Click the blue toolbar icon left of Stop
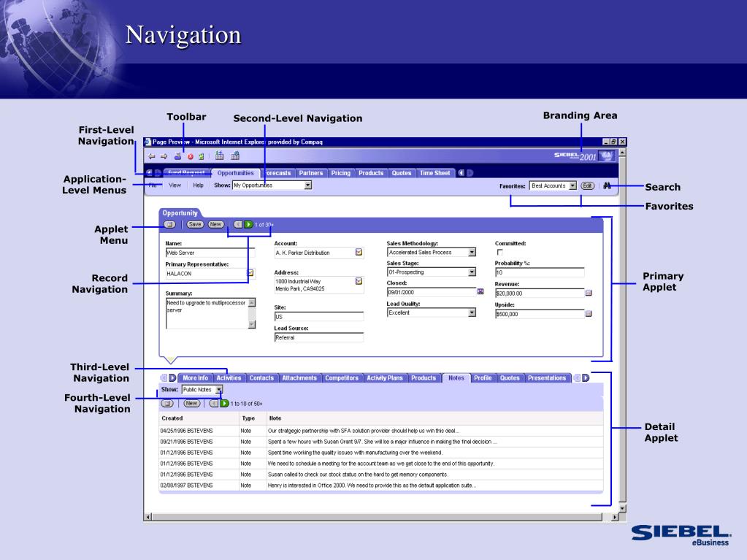 [x=177, y=156]
